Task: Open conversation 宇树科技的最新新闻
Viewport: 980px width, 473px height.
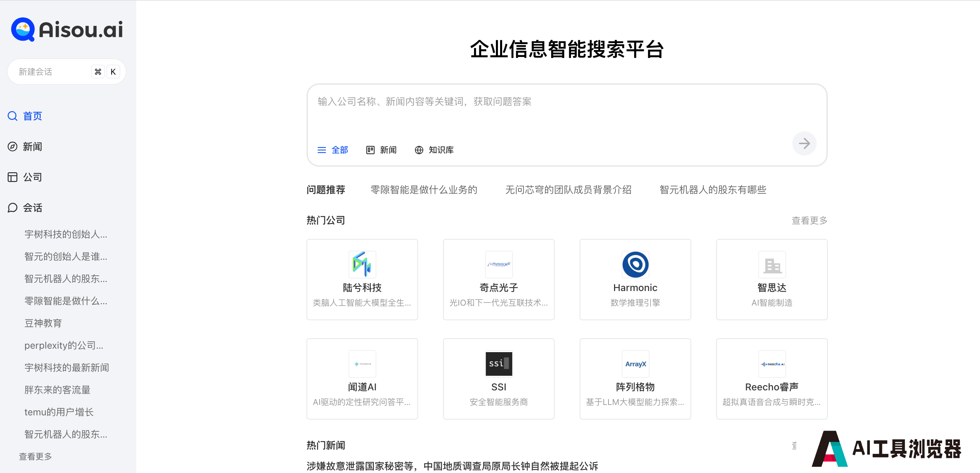Action: tap(67, 368)
